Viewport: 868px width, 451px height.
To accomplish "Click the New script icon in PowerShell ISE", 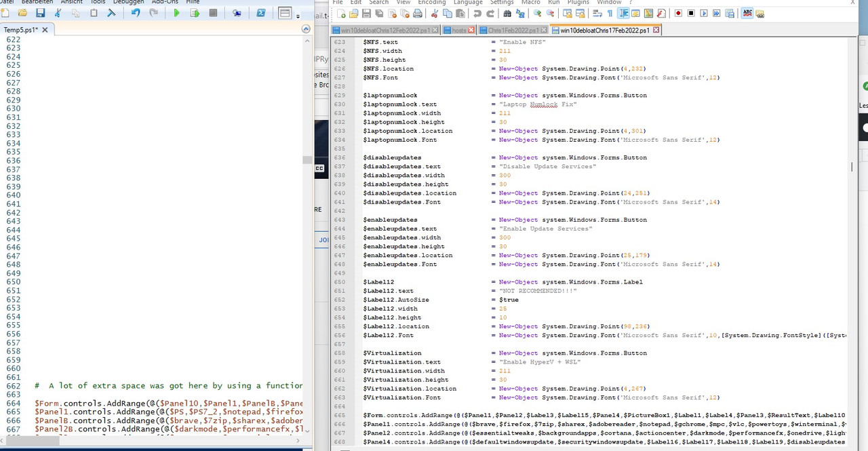I will pos(5,13).
